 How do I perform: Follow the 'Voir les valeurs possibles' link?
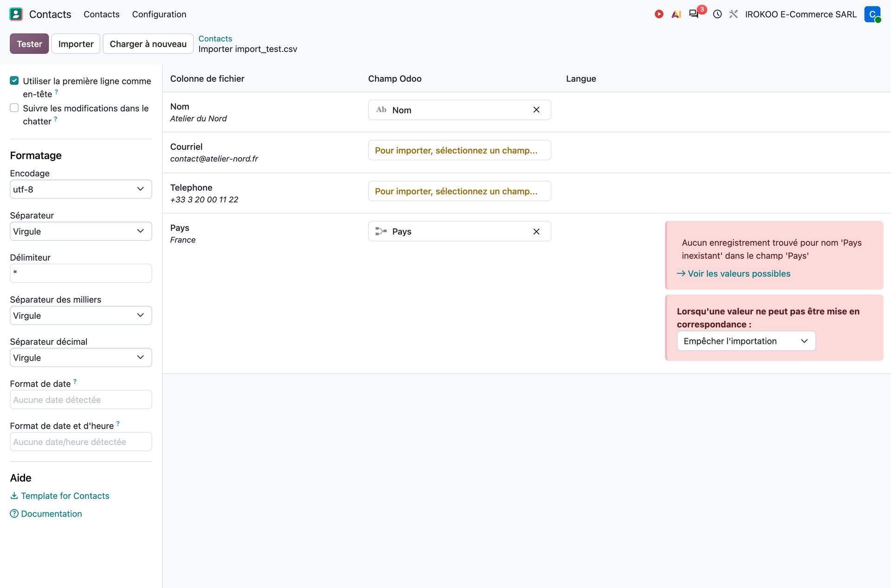(734, 274)
